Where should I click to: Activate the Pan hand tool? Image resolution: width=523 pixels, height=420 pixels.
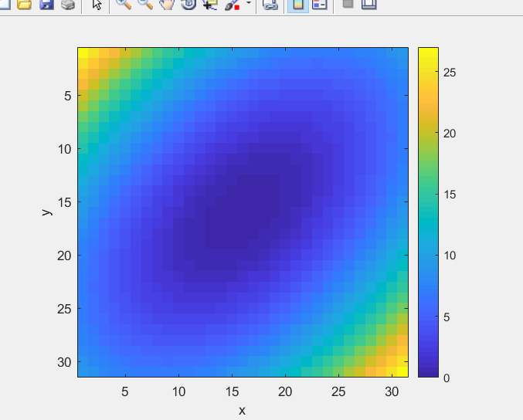pos(167,4)
